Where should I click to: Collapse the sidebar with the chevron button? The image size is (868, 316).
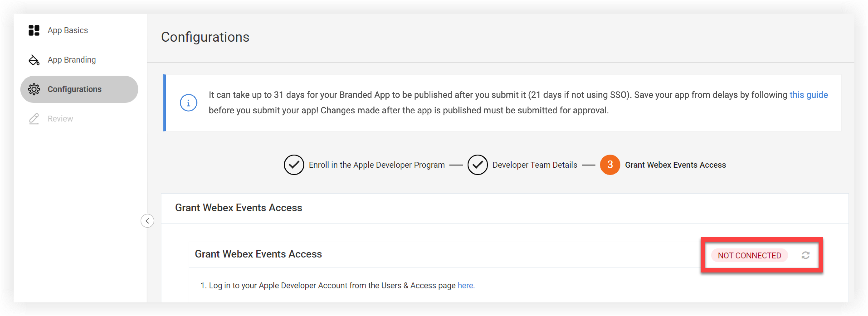pyautogui.click(x=147, y=221)
